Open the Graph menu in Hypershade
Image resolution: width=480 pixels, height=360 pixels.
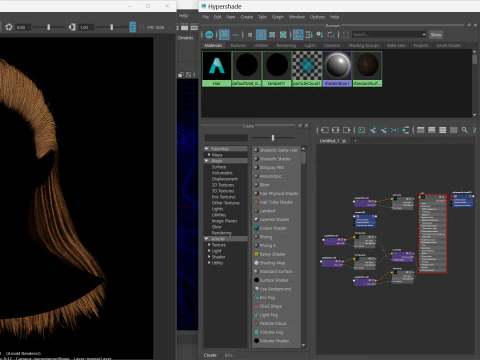[278, 17]
